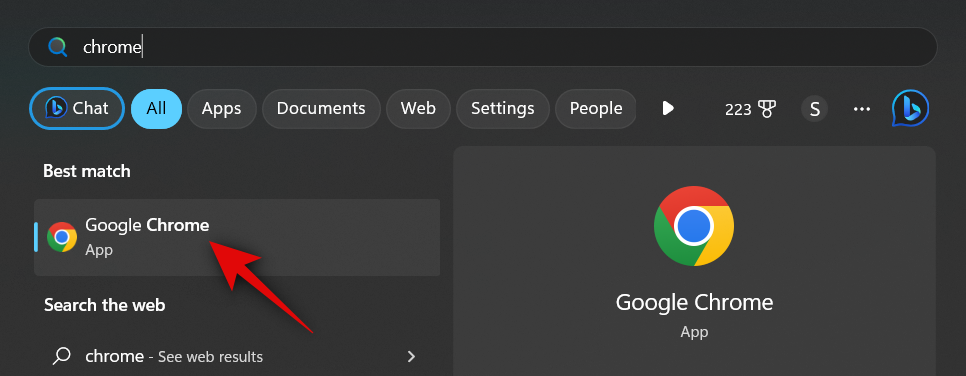Click the Bing icon at top right
Viewport: 966px width, 376px height.
[911, 108]
